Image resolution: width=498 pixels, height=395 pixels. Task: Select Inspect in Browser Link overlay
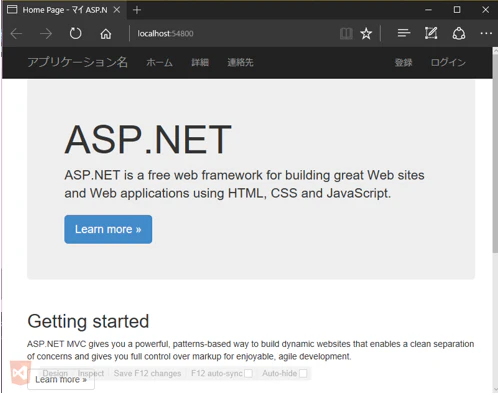[x=91, y=373]
